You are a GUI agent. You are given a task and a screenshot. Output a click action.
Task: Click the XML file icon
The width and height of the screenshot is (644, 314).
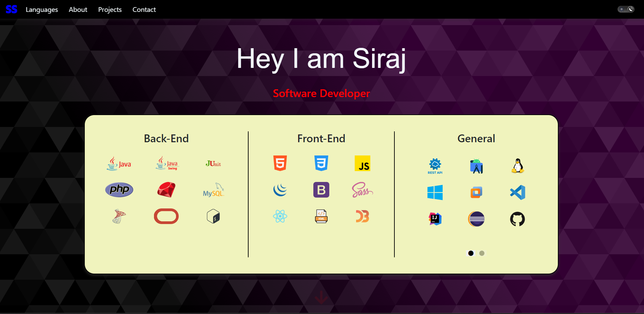point(321,216)
